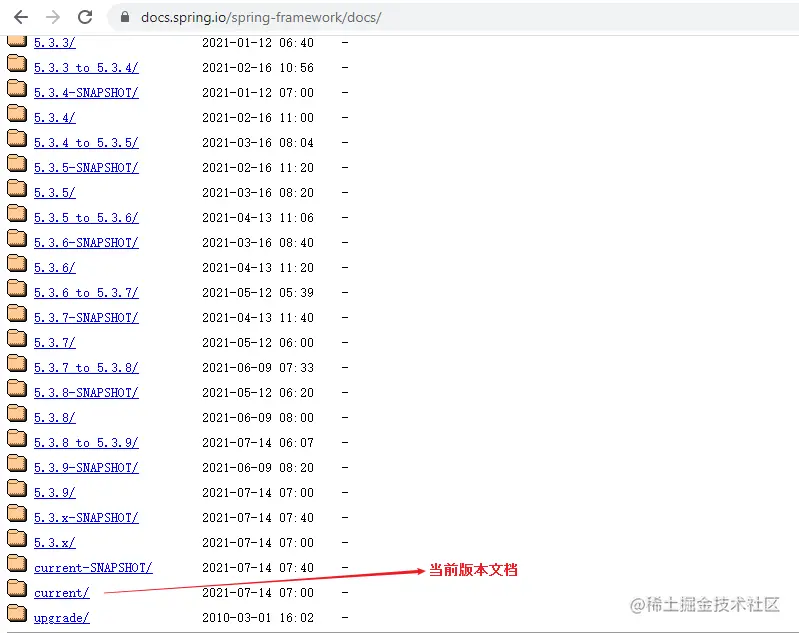Click the folder icon beside 5.3.6/
This screenshot has height=633, width=799.
17,263
